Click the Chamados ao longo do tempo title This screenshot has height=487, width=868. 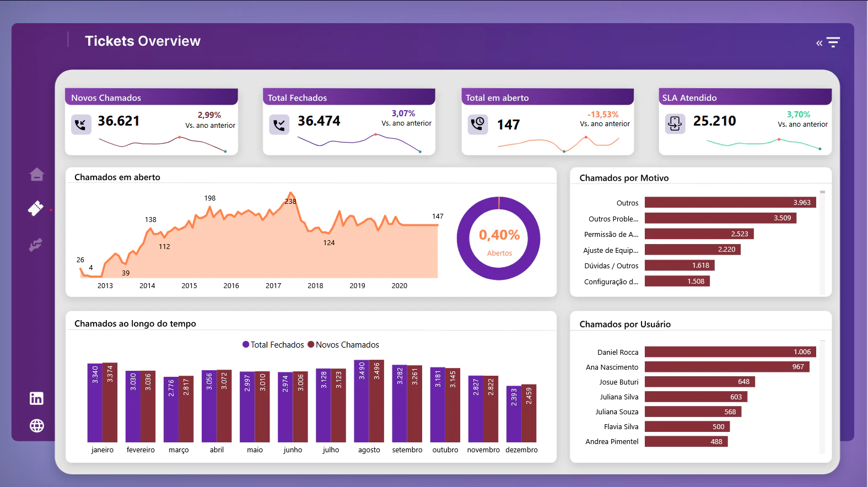135,324
